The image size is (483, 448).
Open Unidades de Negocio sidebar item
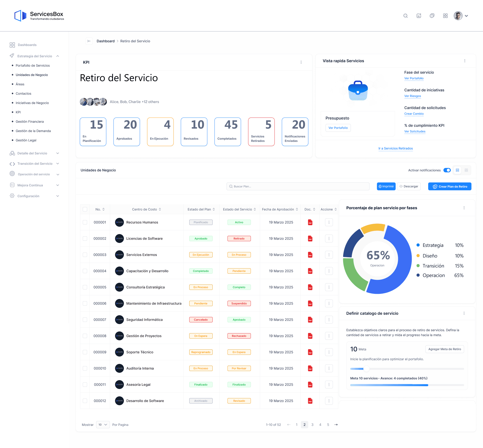click(32, 75)
